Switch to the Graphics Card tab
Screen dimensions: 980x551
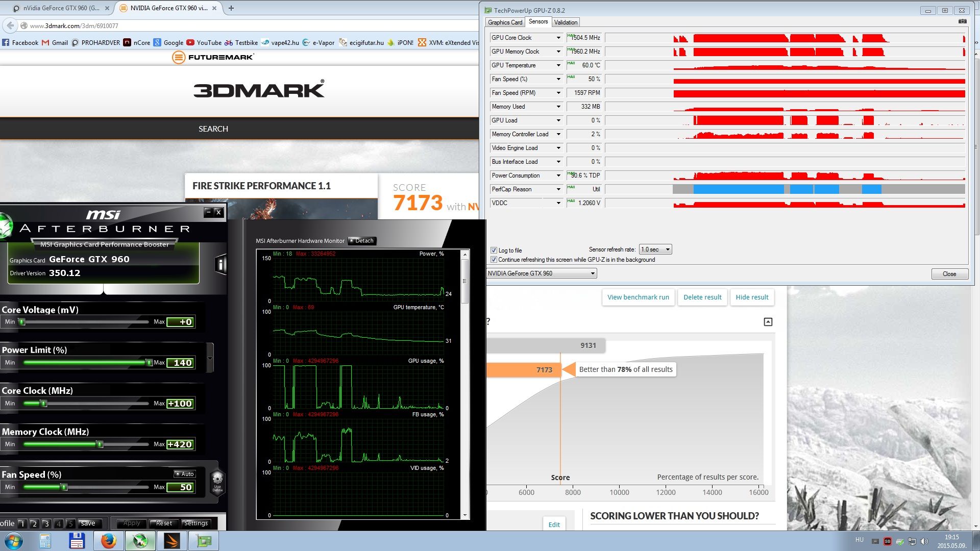(x=505, y=22)
